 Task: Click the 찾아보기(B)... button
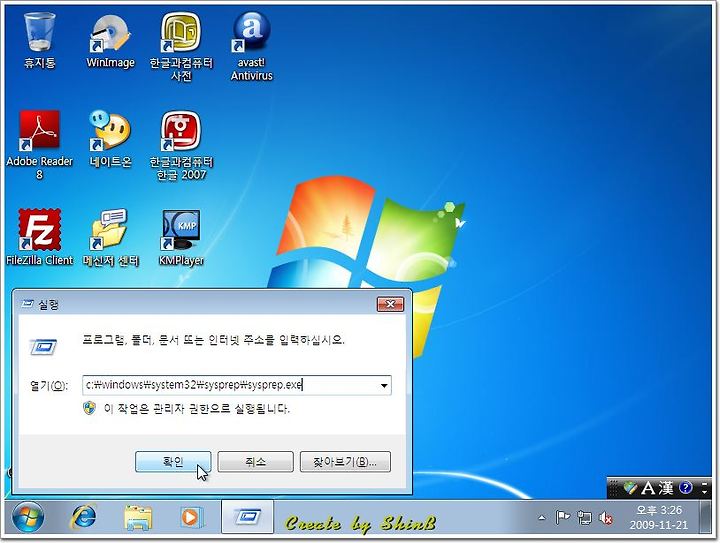345,461
